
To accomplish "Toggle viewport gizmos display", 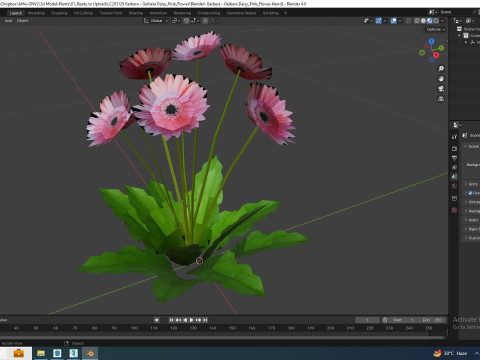I will [379, 21].
